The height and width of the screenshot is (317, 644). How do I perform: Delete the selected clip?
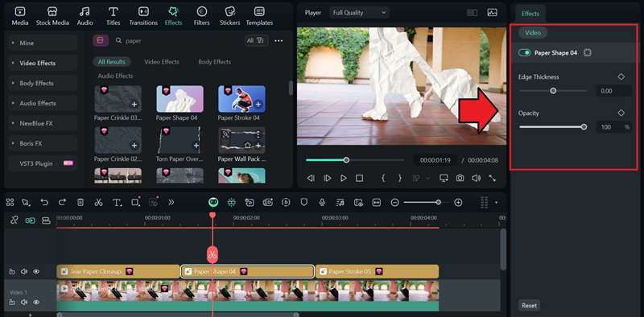click(80, 202)
